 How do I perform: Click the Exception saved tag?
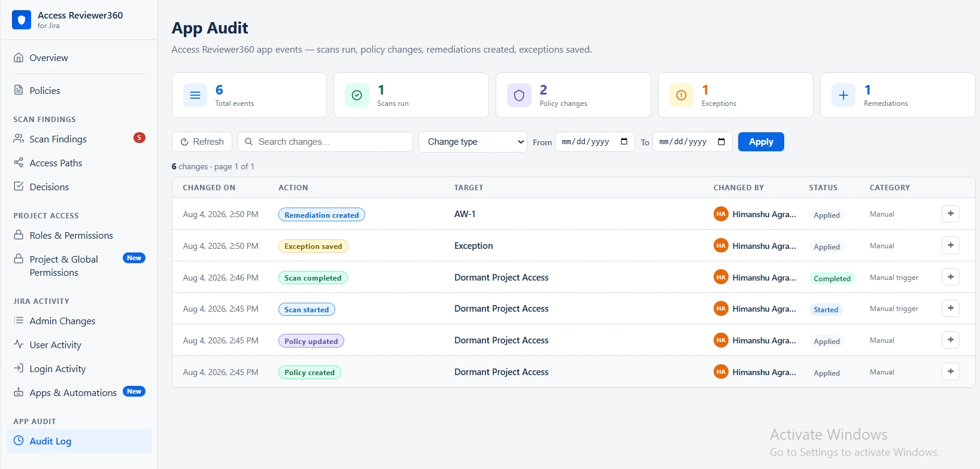click(x=313, y=246)
